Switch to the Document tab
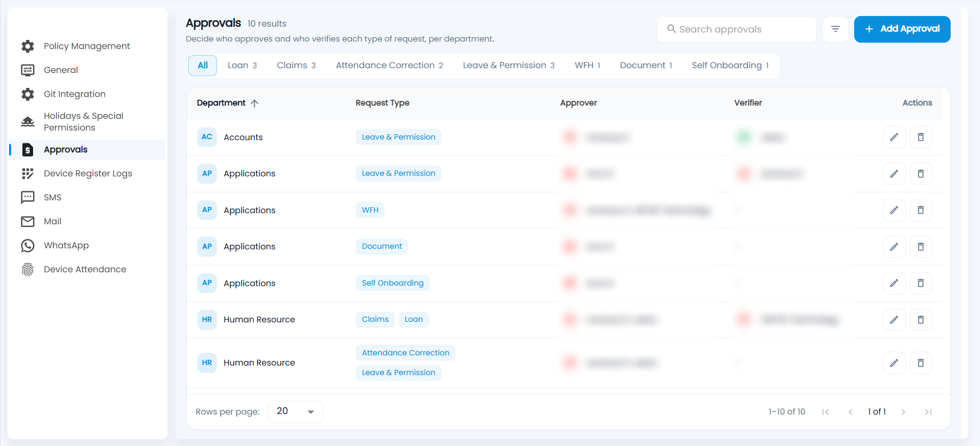The height and width of the screenshot is (446, 980). pos(646,66)
